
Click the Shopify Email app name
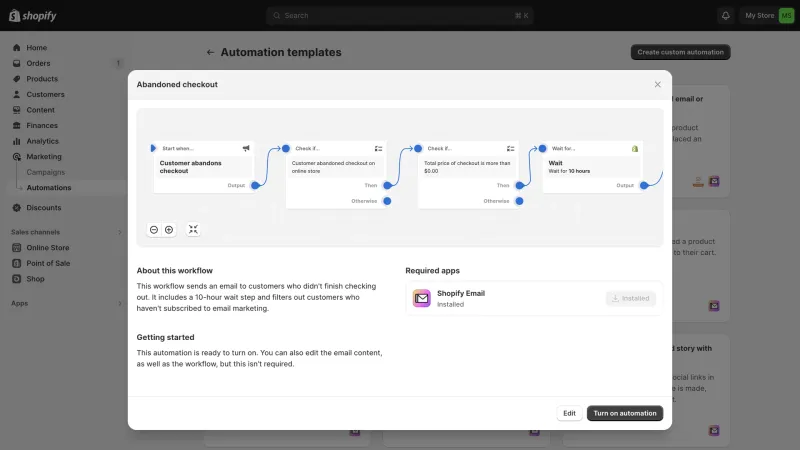coord(461,293)
